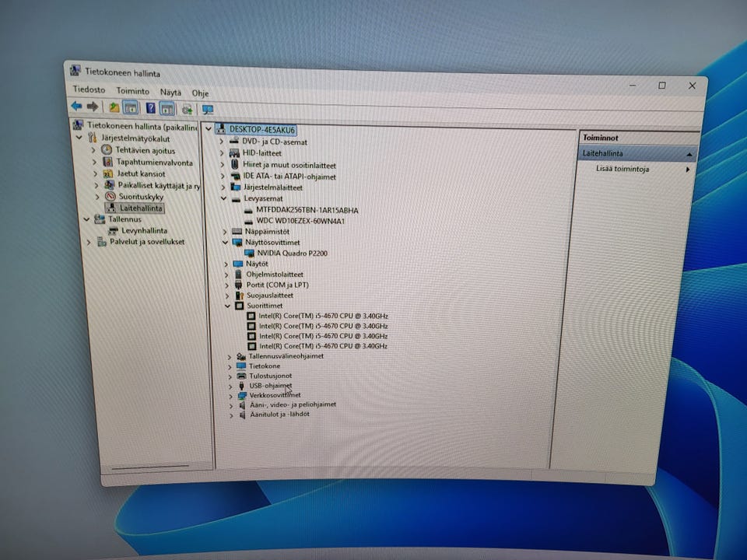Expand the Tallennusvälineohjaimet node arrow
Screen dimensions: 747x560
(x=229, y=356)
